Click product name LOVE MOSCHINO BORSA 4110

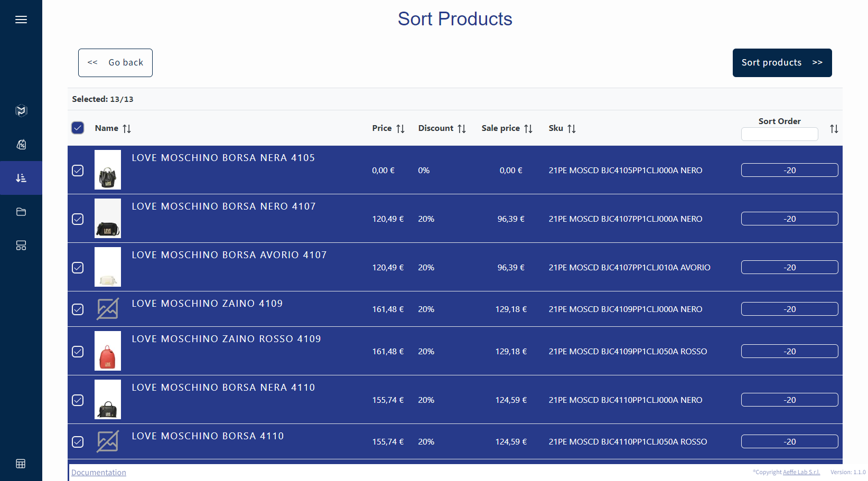(208, 436)
